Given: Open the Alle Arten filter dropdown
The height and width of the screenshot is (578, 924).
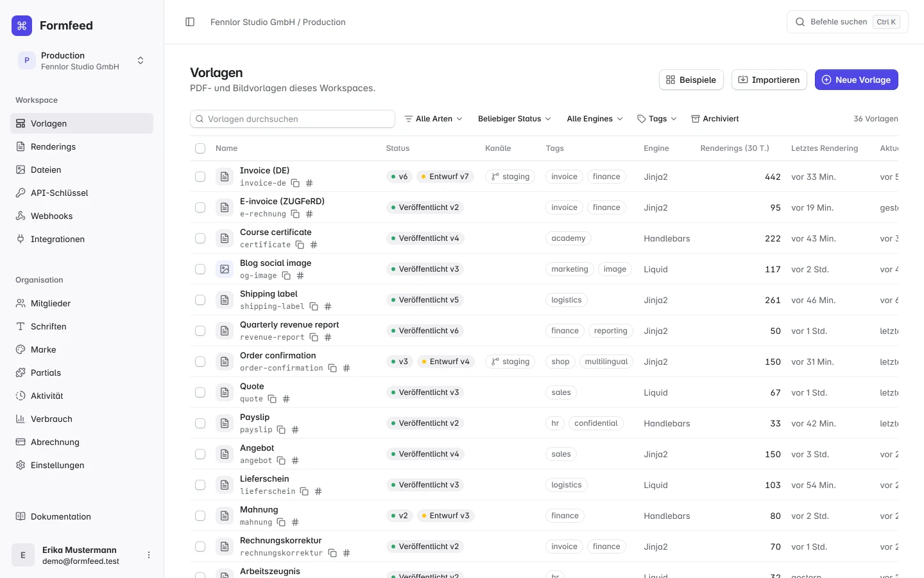Looking at the screenshot, I should point(433,119).
